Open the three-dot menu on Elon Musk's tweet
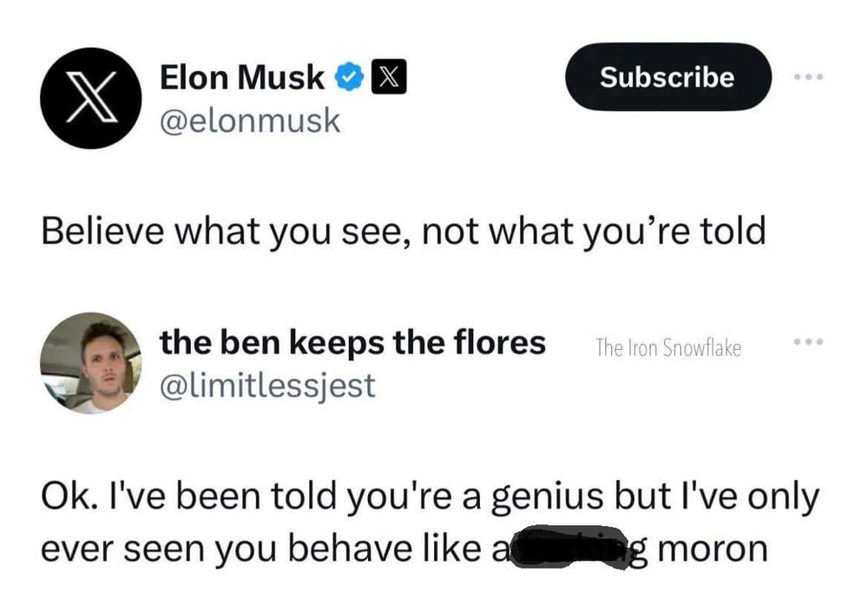Screen dimensions: 868x598 tap(809, 76)
